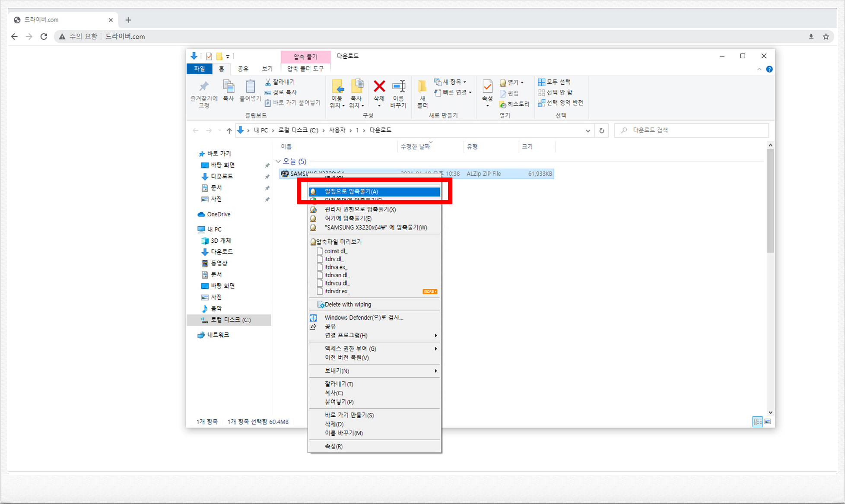The image size is (845, 504).
Task: Collapse the Today (5) file group
Action: point(278,162)
